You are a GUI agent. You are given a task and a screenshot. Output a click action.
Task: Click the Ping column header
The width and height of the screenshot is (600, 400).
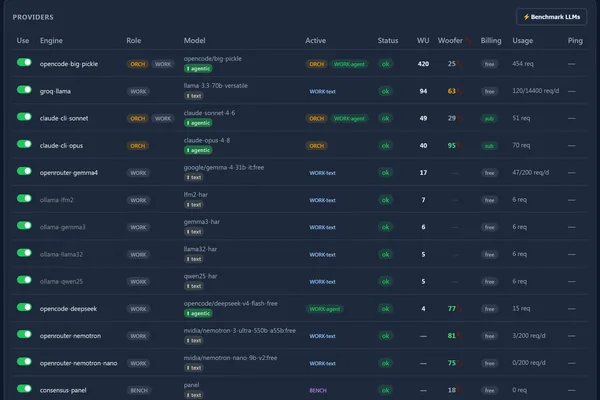coord(575,41)
